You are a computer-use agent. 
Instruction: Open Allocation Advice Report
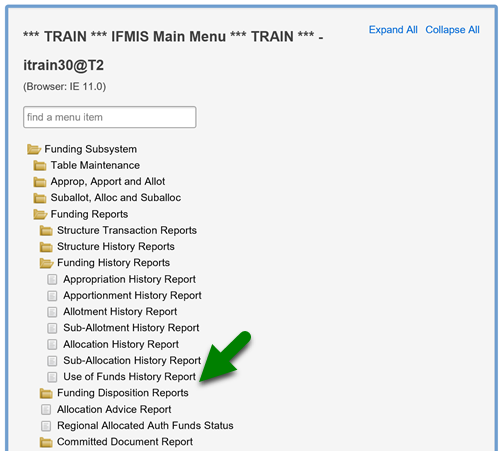114,409
